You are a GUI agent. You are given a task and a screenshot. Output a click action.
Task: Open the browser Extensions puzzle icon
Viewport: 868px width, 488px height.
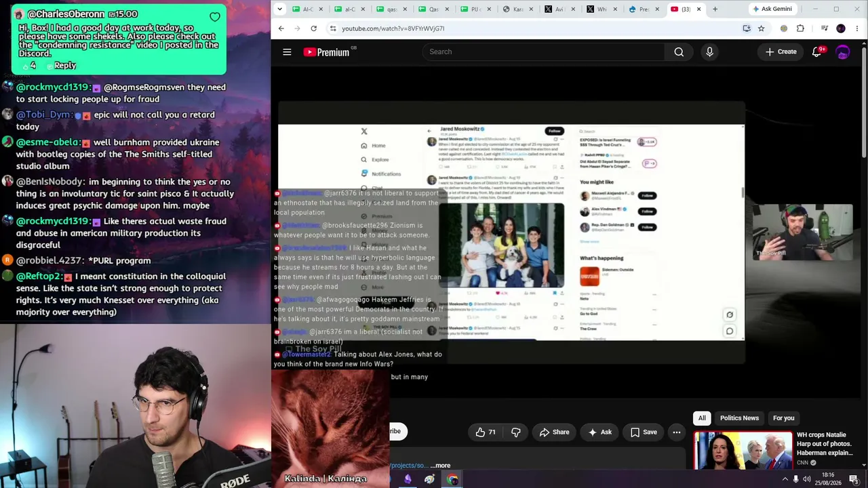point(800,28)
